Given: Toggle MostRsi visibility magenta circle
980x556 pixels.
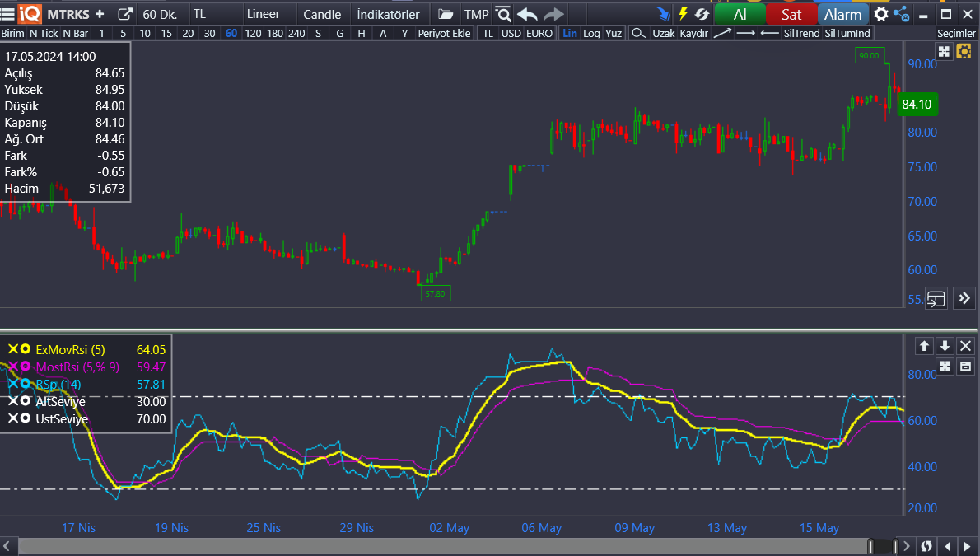Looking at the screenshot, I should coord(25,367).
